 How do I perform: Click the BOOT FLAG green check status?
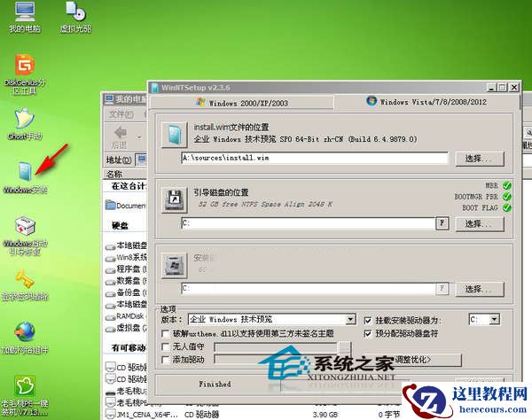[x=507, y=208]
